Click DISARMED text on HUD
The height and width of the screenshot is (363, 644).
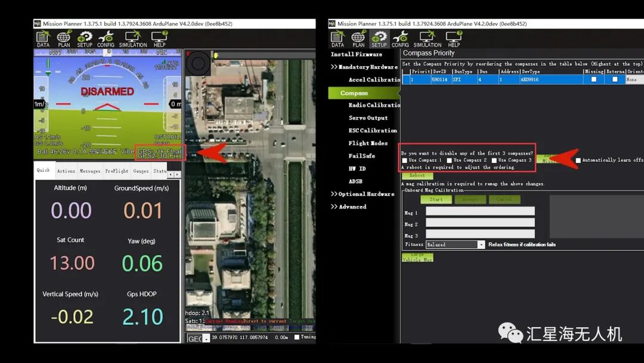pyautogui.click(x=107, y=91)
